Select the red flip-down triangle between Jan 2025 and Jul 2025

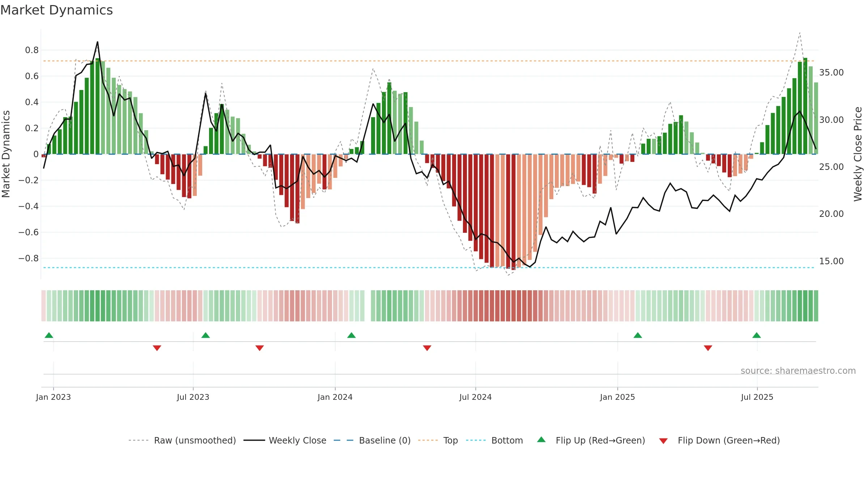[708, 348]
